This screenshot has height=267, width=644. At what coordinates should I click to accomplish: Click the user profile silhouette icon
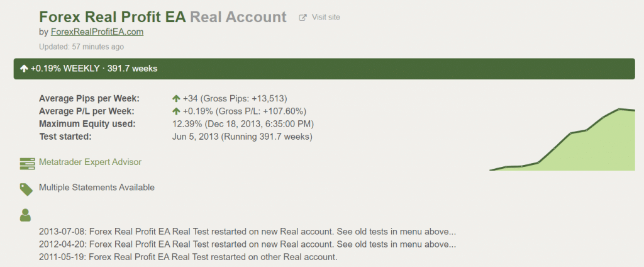(x=25, y=215)
